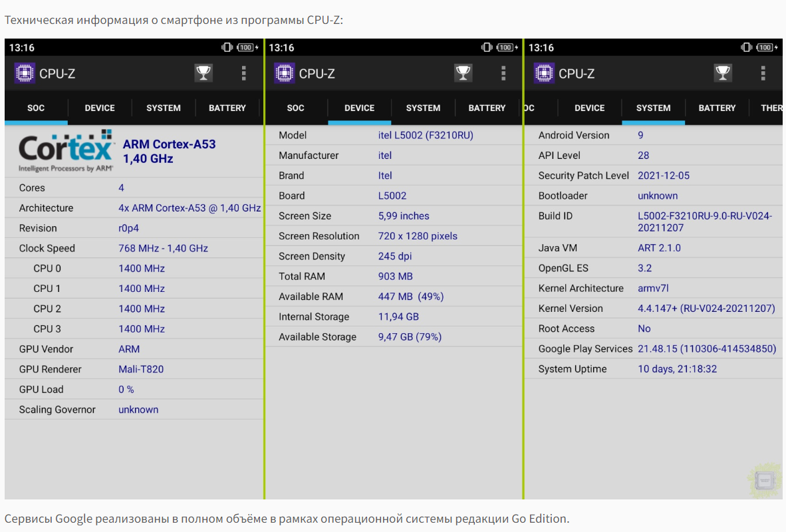Viewport: 786px width, 532px height.
Task: Select the CPU 3 1400 MHz row
Action: (x=134, y=329)
